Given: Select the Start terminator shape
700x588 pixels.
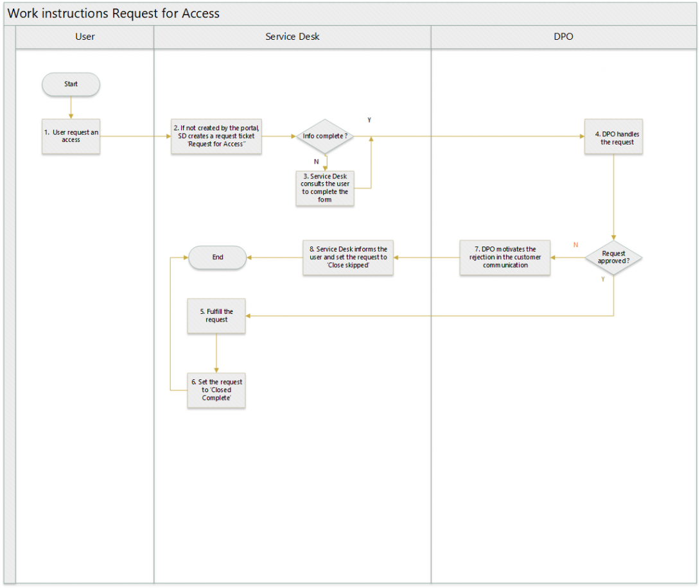Looking at the screenshot, I should 71,84.
